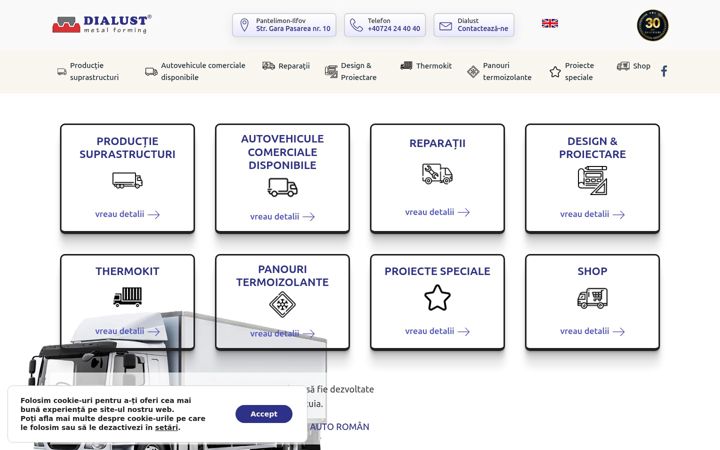Viewport: 720px width, 450px height.
Task: Open Design & Proiectare menu item
Action: pyautogui.click(x=358, y=71)
